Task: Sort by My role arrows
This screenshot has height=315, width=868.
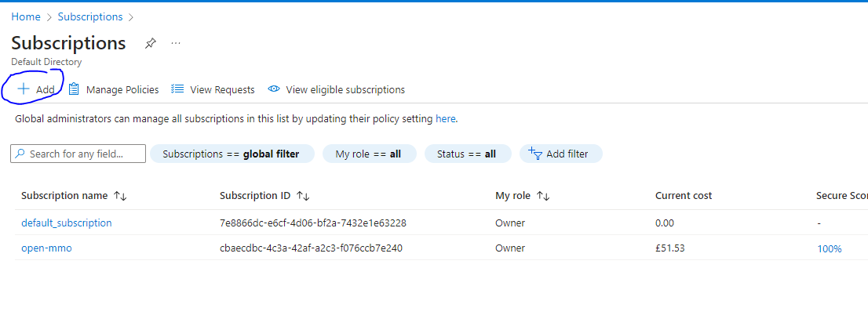Action: point(542,196)
